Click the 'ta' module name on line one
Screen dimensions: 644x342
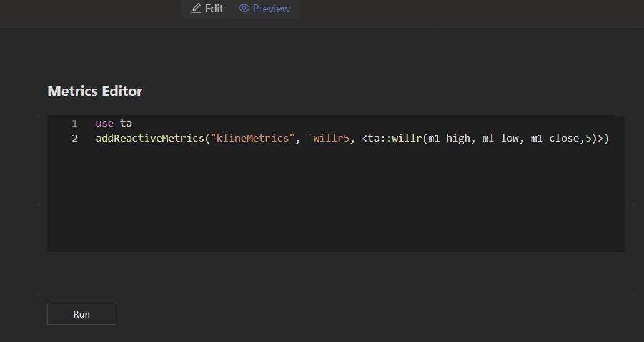point(126,124)
